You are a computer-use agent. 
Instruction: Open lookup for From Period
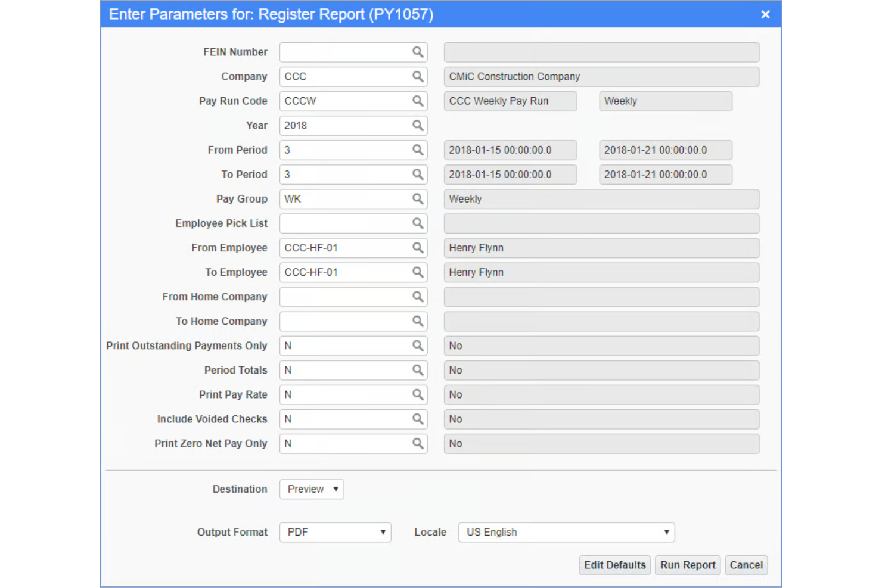click(418, 150)
